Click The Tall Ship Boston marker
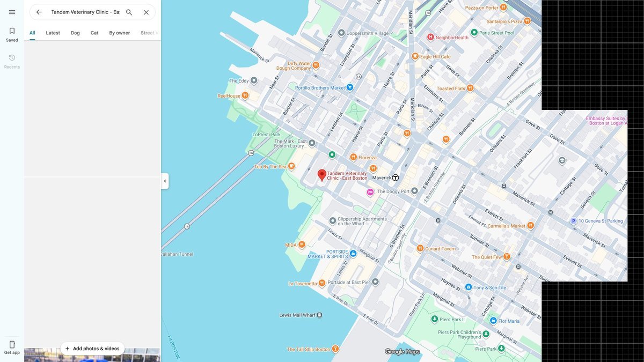Image resolution: width=644 pixels, height=362 pixels. tap(335, 349)
